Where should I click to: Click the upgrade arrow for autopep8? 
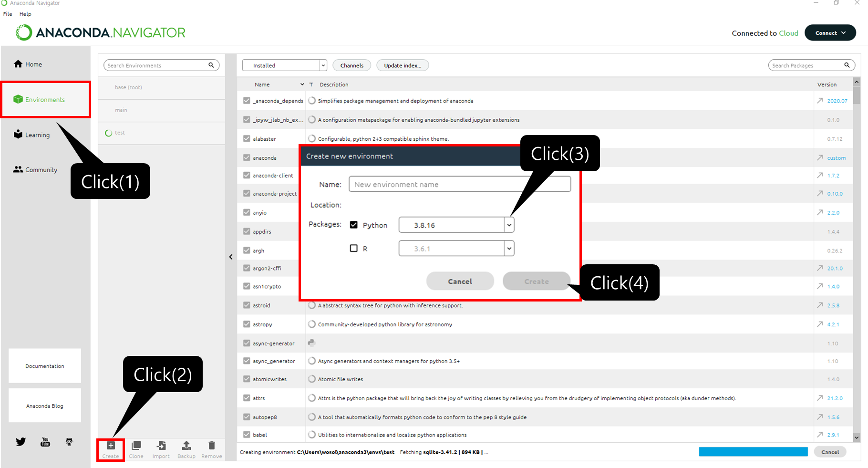pos(820,417)
